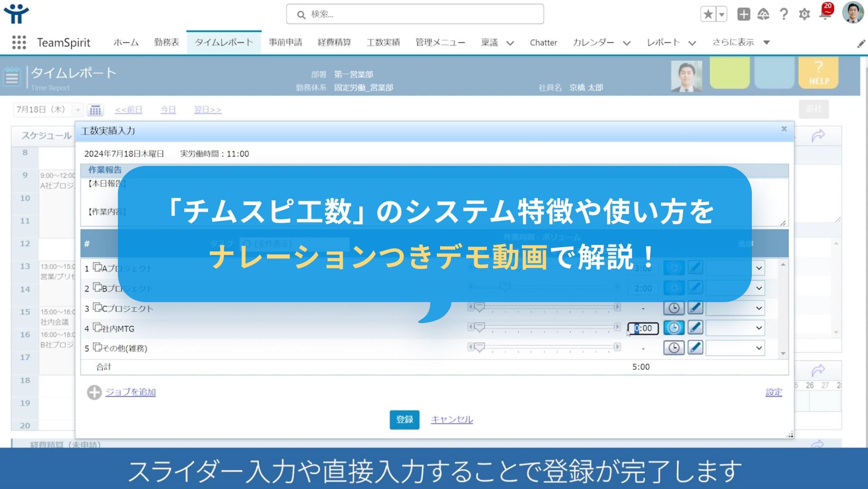Click the ジョブを追加 link
The width and height of the screenshot is (868, 489).
(x=131, y=392)
